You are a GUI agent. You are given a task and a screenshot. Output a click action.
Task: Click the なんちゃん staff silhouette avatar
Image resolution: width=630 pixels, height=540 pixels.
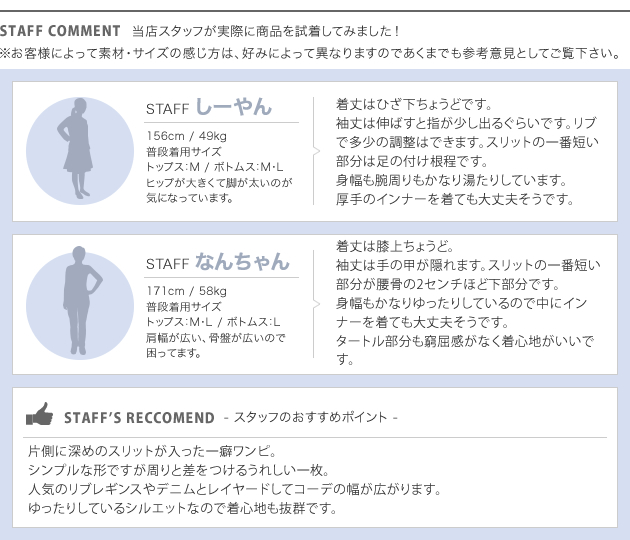click(80, 305)
